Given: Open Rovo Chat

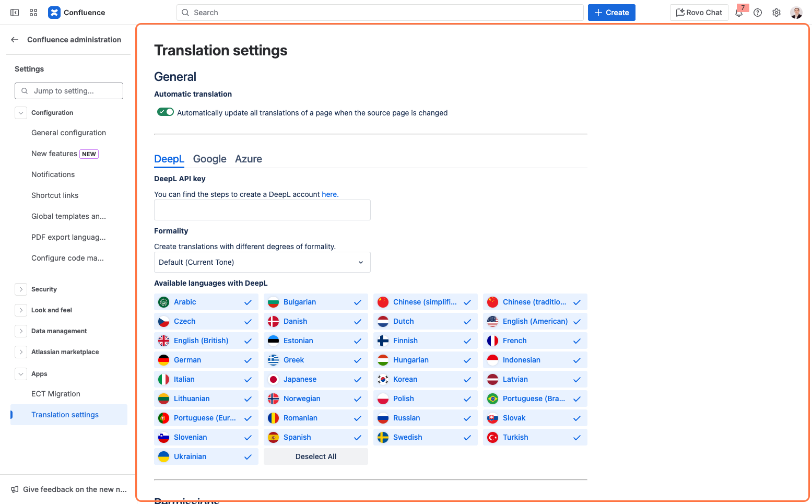Looking at the screenshot, I should point(699,13).
